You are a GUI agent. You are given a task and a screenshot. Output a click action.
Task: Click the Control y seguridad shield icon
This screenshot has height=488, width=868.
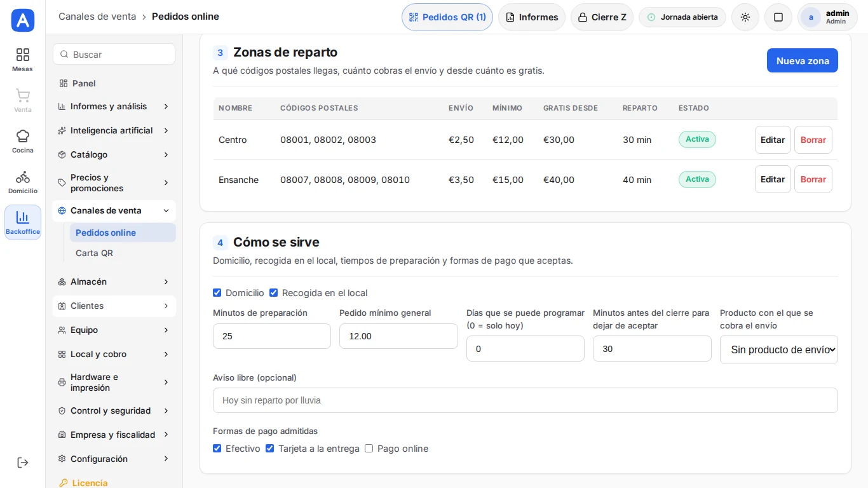tap(62, 410)
